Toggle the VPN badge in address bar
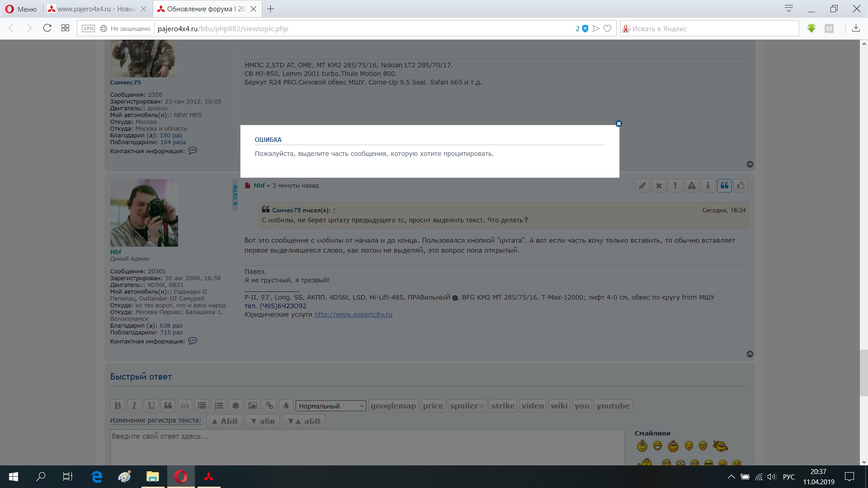 coord(88,28)
